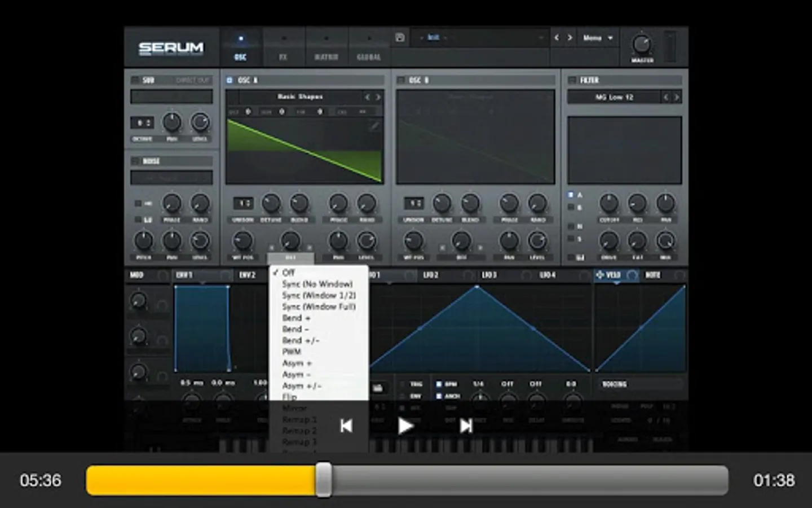This screenshot has width=812, height=508.
Task: Click the filter drive knob
Action: (x=609, y=241)
